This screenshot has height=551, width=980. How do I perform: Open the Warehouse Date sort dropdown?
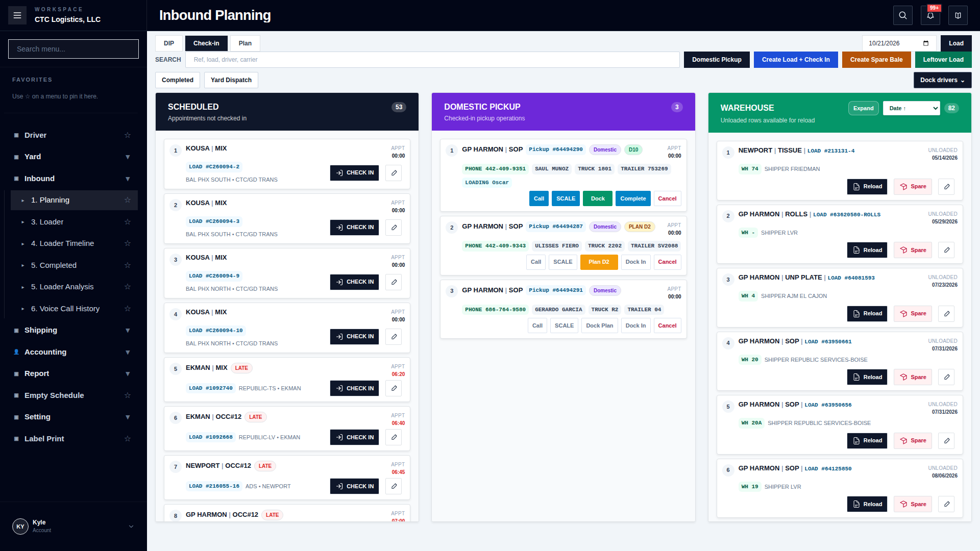pyautogui.click(x=911, y=108)
